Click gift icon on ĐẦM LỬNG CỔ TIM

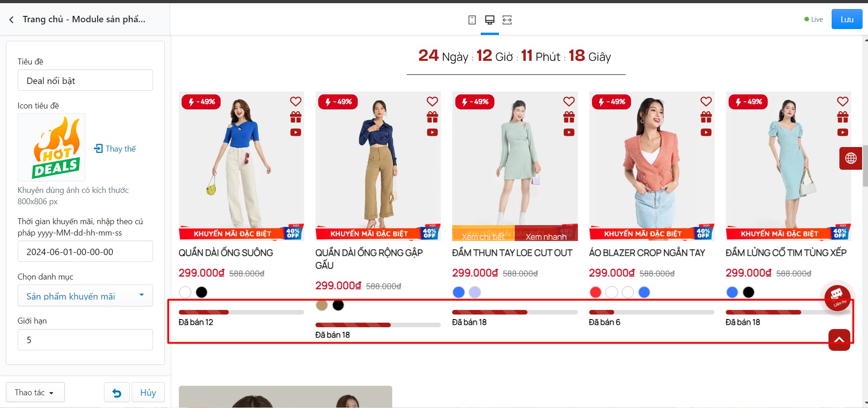(x=843, y=117)
